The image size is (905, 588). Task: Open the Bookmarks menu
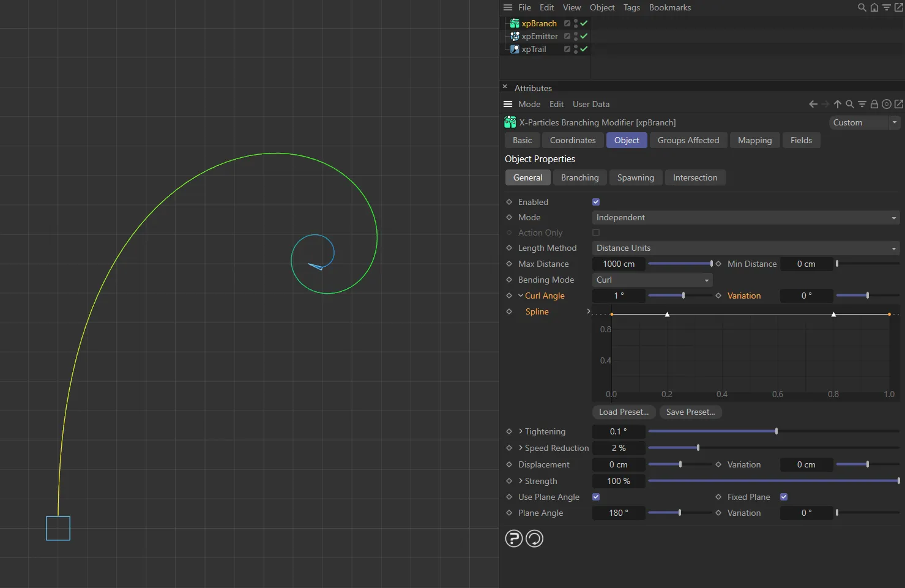click(x=669, y=7)
